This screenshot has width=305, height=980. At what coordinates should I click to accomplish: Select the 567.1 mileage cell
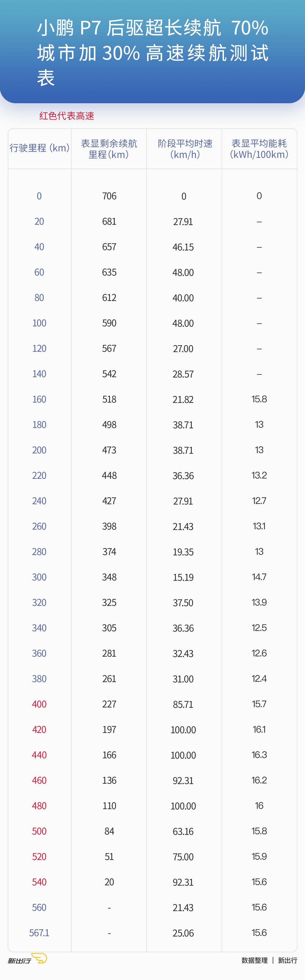(39, 932)
